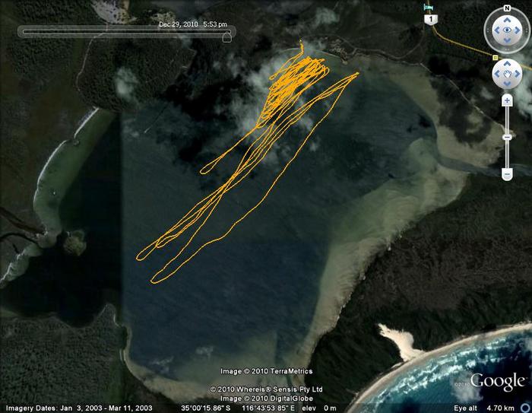Click the hand icon in Move joystick
This screenshot has height=413, width=532.
coord(506,75)
